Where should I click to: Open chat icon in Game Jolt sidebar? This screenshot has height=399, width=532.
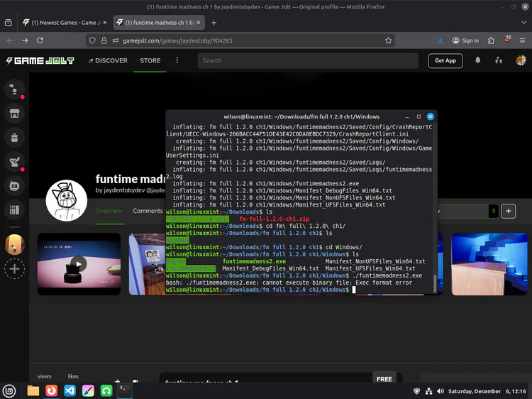pos(14,89)
